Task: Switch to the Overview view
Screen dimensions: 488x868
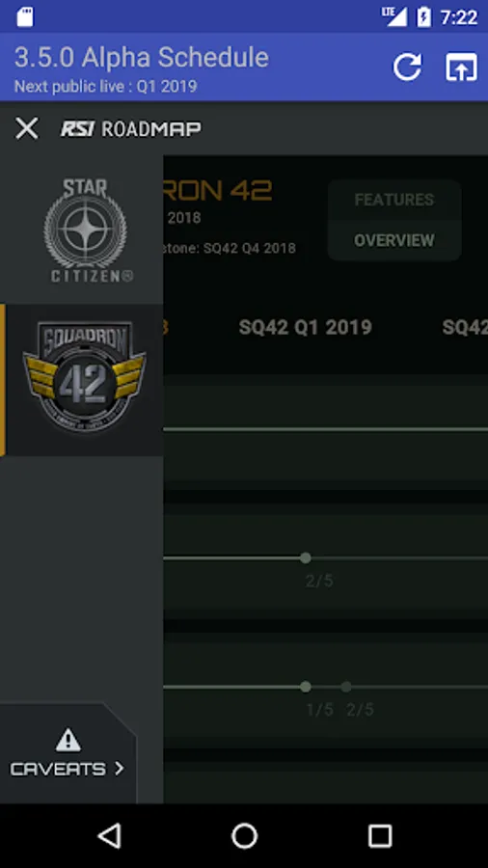Action: (393, 240)
